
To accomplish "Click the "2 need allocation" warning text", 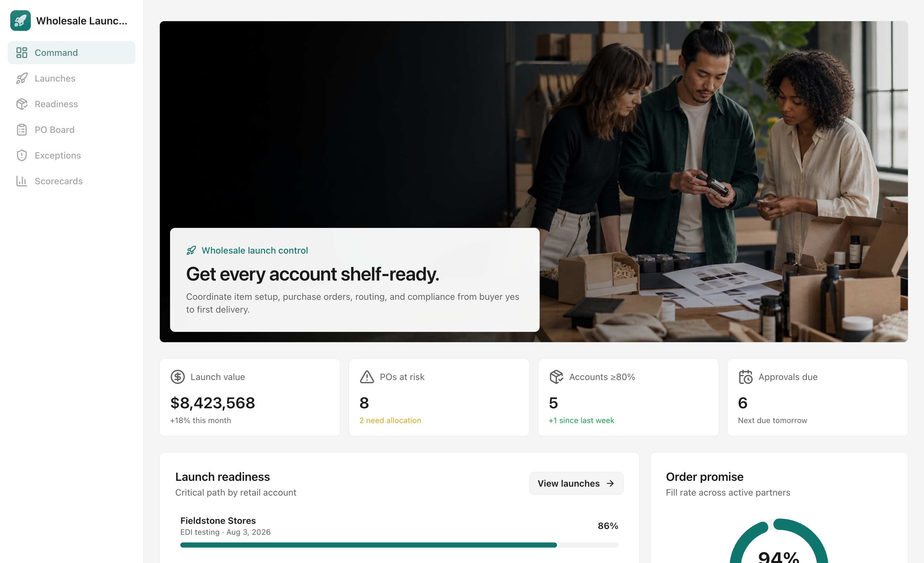I will point(390,420).
